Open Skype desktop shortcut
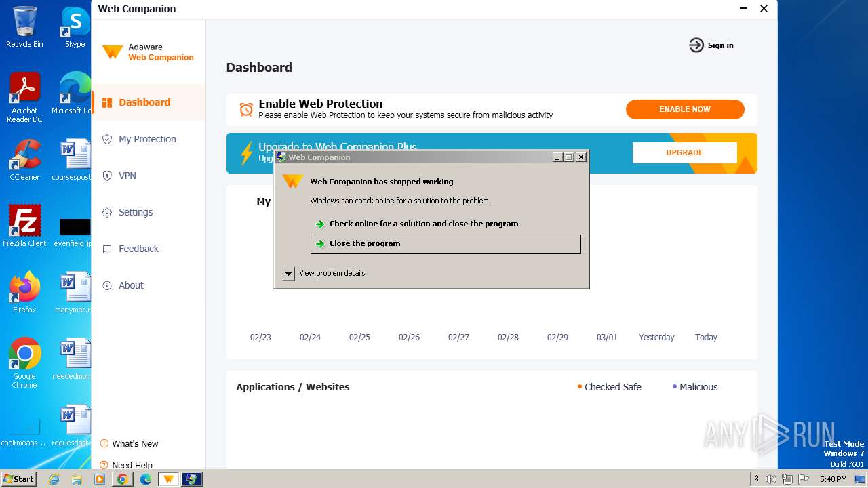The height and width of the screenshot is (488, 868). [x=75, y=27]
